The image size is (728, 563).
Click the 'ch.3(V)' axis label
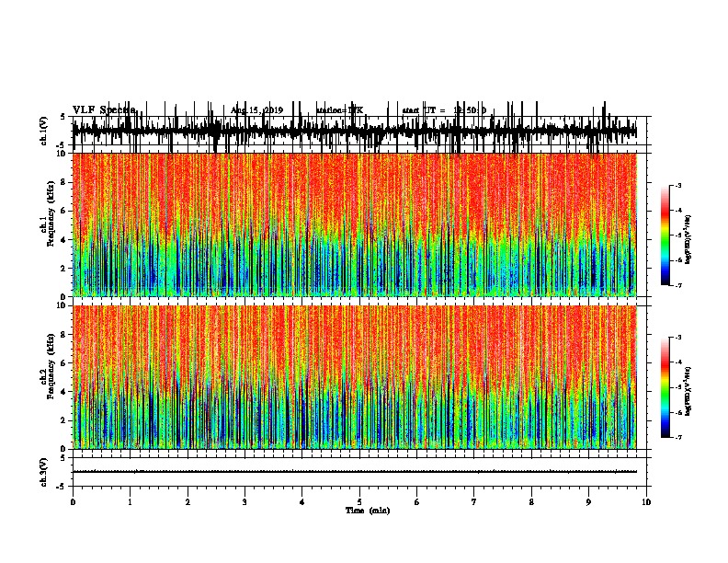click(x=44, y=472)
